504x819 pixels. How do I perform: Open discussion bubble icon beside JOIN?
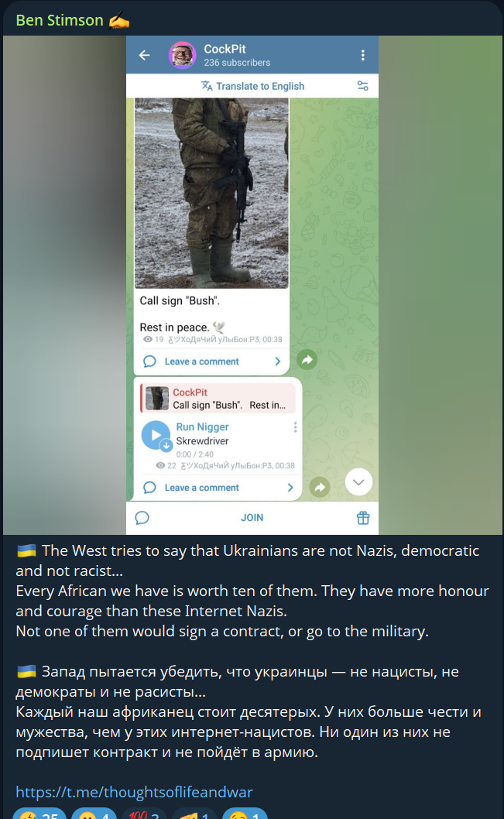142,518
